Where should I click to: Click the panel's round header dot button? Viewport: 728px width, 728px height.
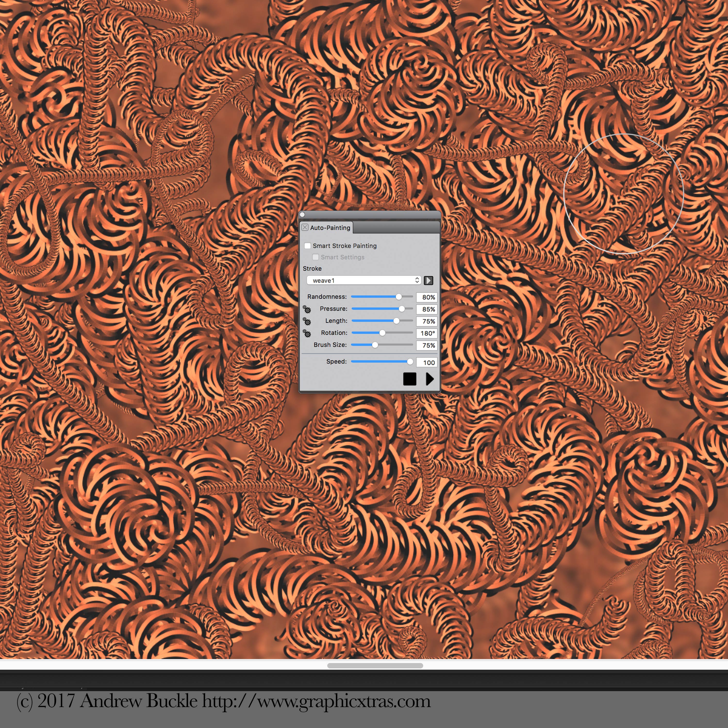pyautogui.click(x=302, y=215)
